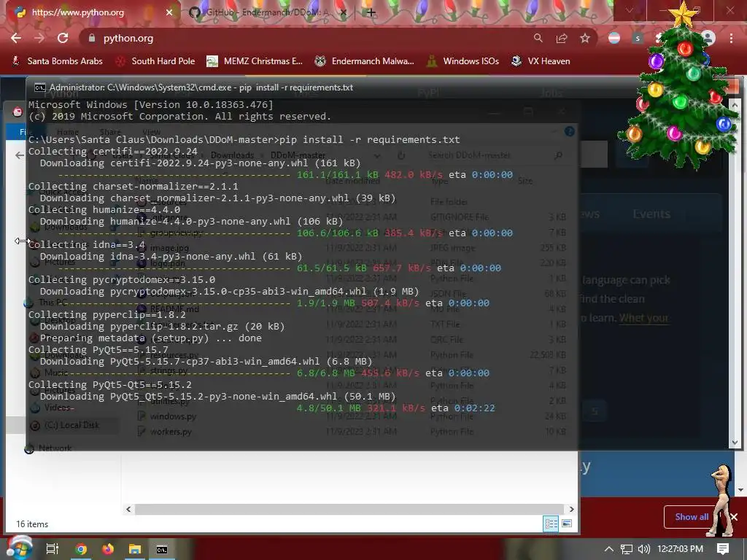Open the volume tray icon
This screenshot has width=747, height=560.
click(x=643, y=549)
